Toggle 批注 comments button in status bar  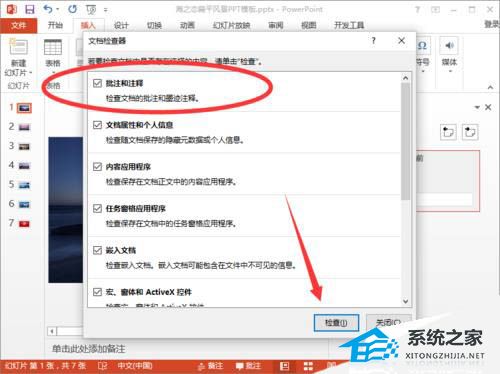pos(248,366)
